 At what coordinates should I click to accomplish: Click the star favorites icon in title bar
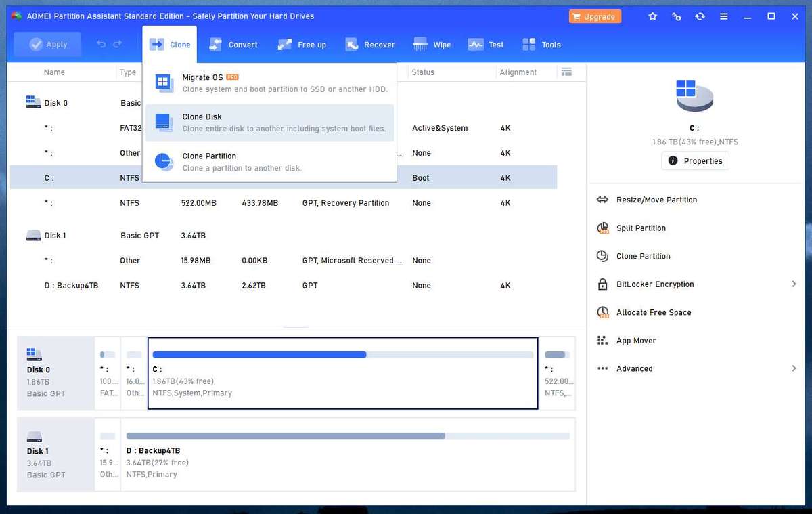(x=652, y=16)
